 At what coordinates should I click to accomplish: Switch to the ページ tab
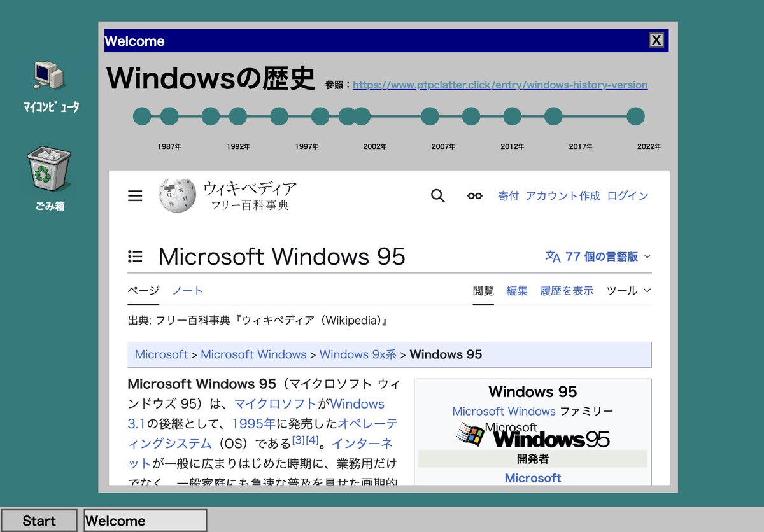(x=143, y=291)
